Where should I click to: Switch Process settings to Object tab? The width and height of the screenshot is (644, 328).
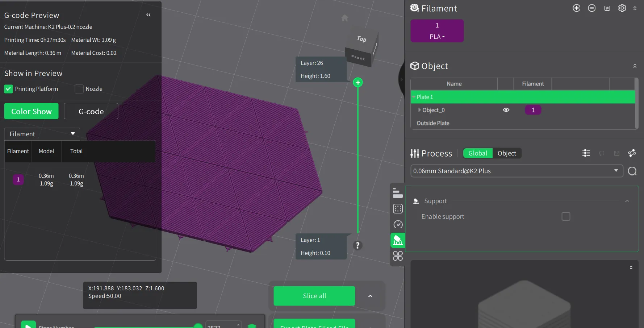click(506, 153)
